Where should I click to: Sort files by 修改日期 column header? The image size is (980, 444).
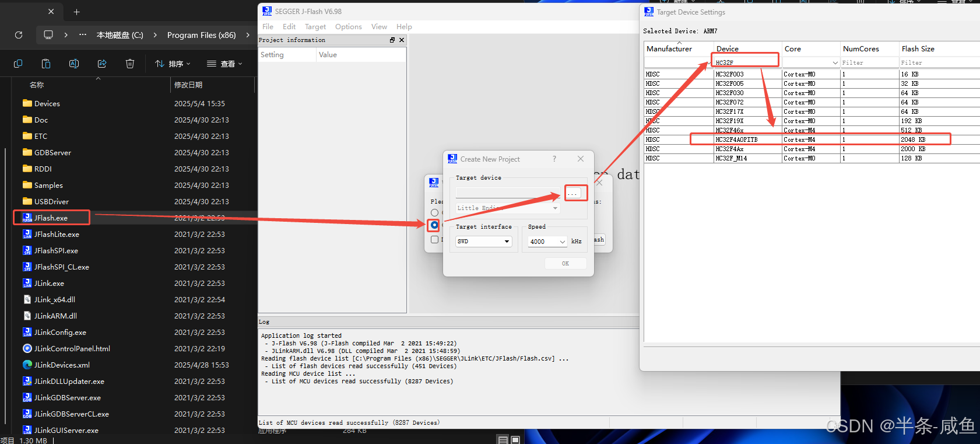pos(212,85)
